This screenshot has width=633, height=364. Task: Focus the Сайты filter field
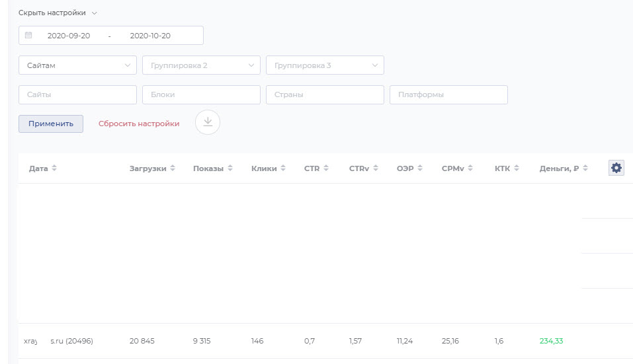click(77, 94)
